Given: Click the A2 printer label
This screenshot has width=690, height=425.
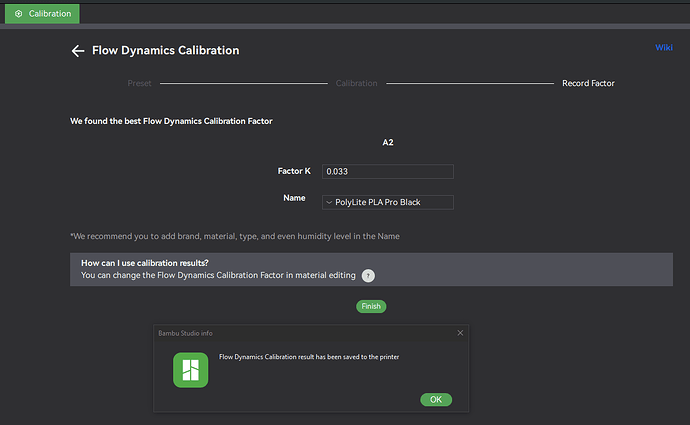Looking at the screenshot, I should point(388,143).
